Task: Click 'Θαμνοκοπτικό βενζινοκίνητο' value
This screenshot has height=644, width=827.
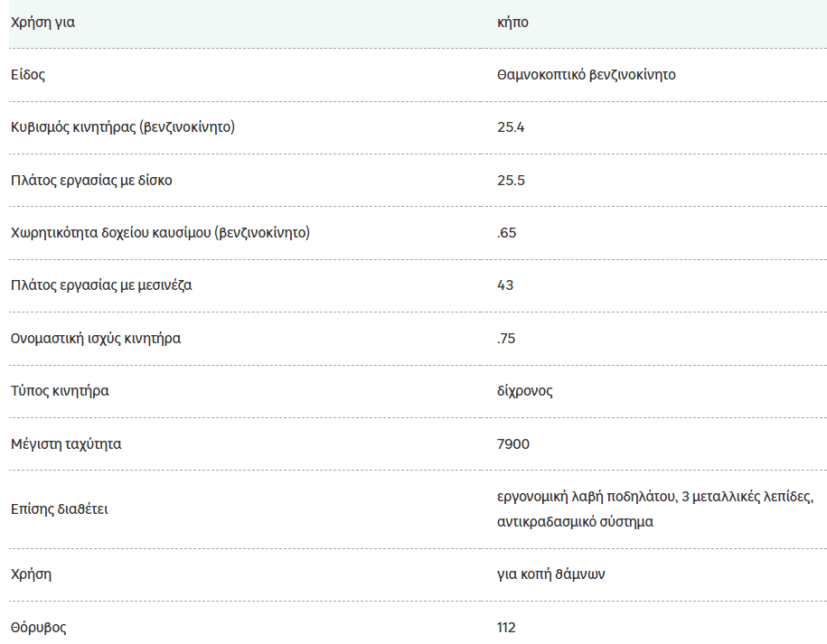Action: coord(586,75)
